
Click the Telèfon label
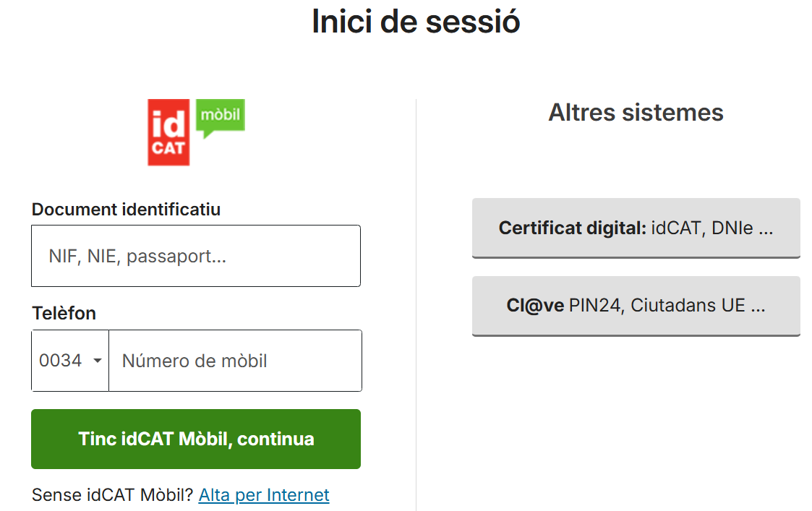[x=64, y=314]
